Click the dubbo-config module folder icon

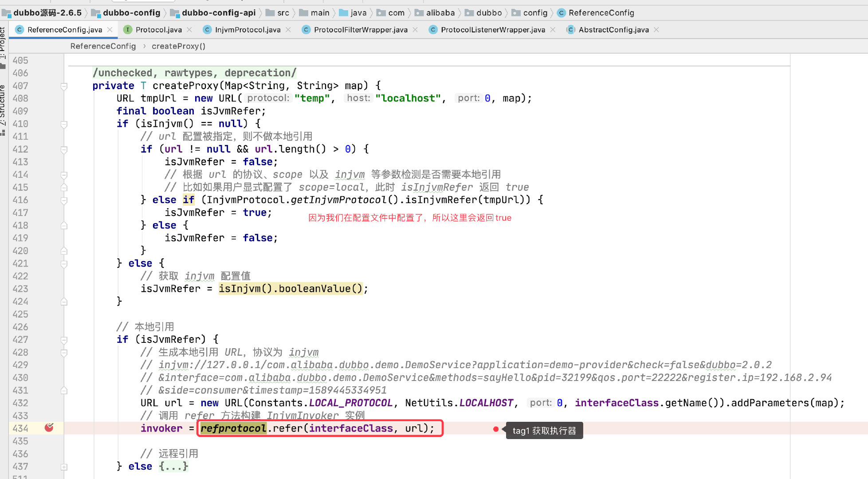click(x=96, y=13)
